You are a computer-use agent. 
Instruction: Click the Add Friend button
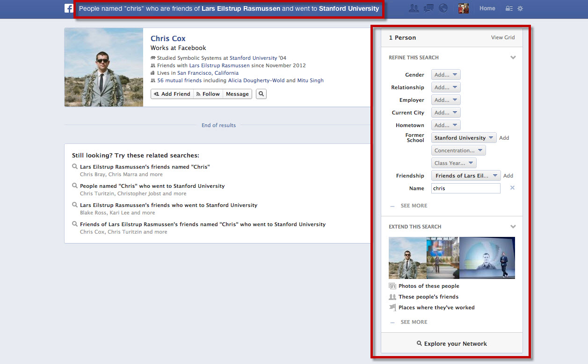(172, 94)
